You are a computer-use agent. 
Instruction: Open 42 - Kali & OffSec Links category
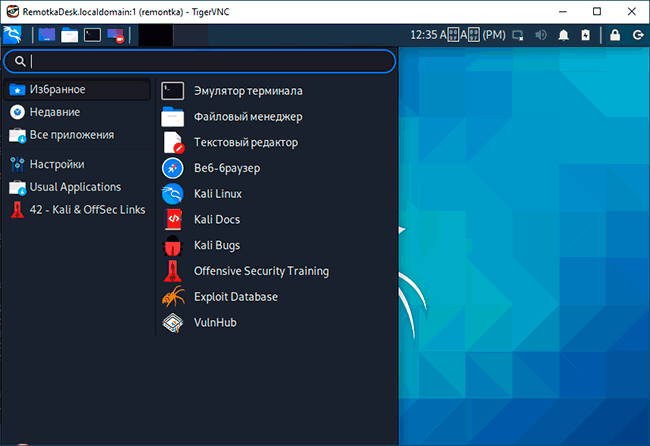pos(77,210)
